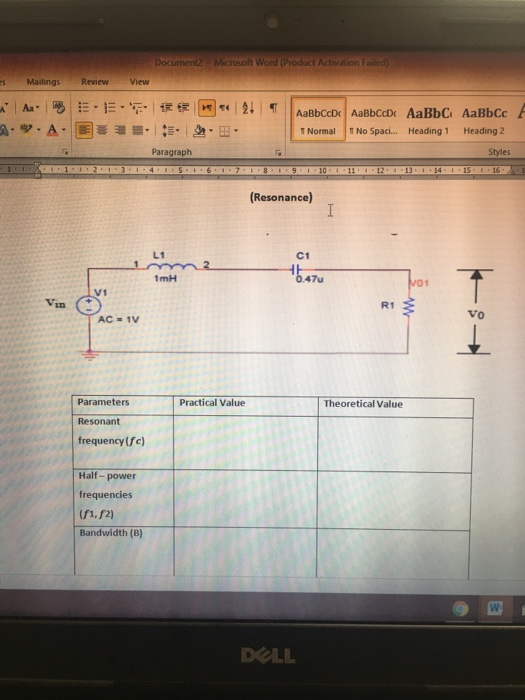
Task: Click the L1 inductor in the circuit
Action: pos(171,266)
